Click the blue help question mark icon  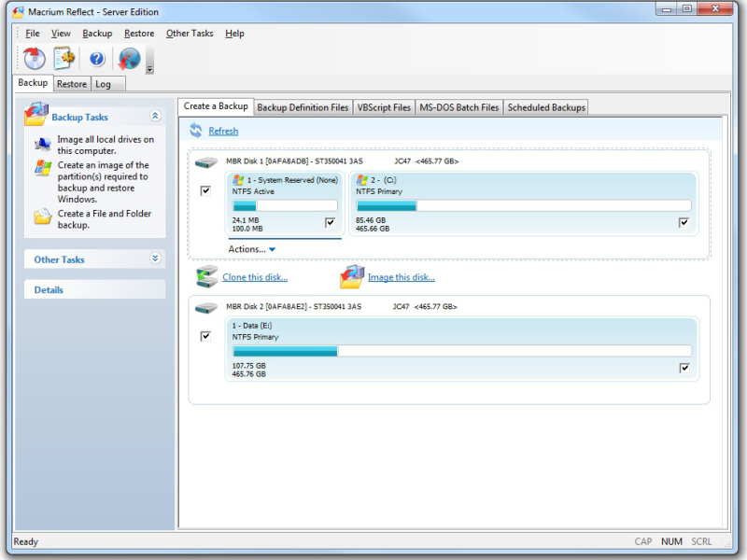pyautogui.click(x=97, y=59)
